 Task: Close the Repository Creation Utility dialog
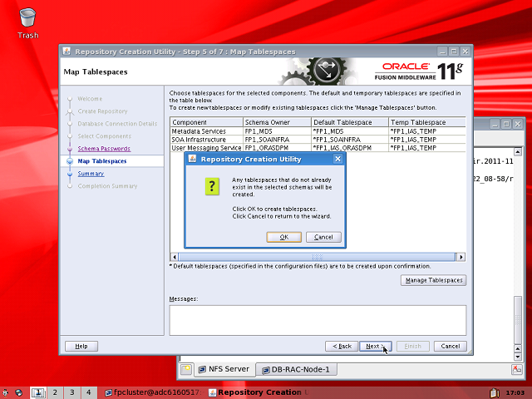[337, 159]
